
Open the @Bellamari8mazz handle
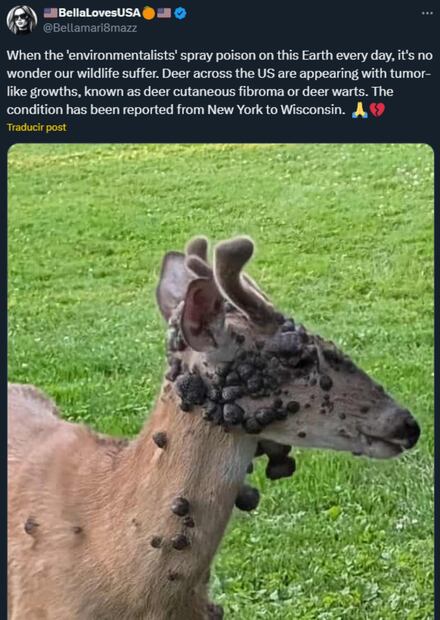[90, 28]
